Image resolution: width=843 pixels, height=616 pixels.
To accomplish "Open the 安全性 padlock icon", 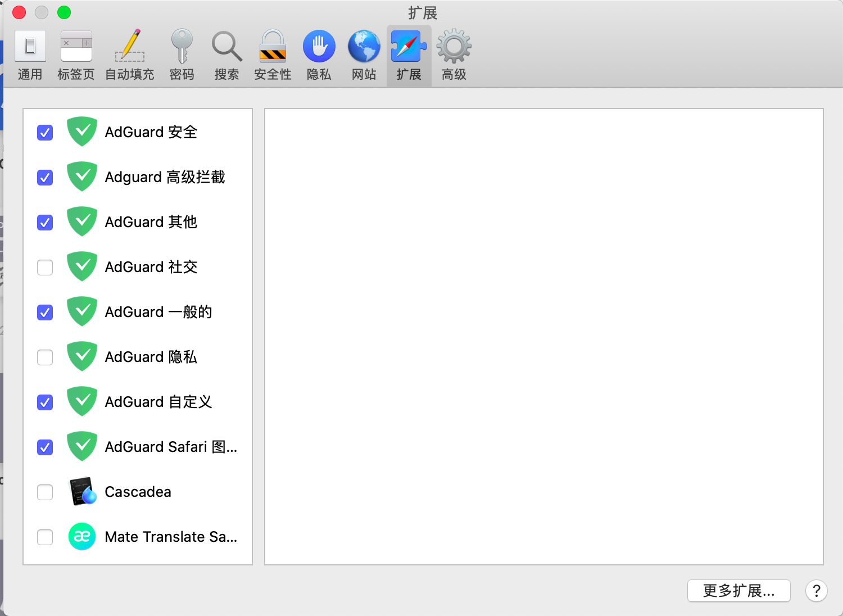I will (x=273, y=46).
